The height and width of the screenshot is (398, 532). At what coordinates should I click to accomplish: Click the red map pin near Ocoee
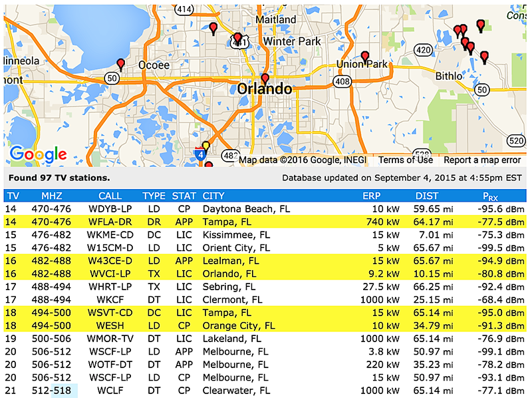click(120, 65)
